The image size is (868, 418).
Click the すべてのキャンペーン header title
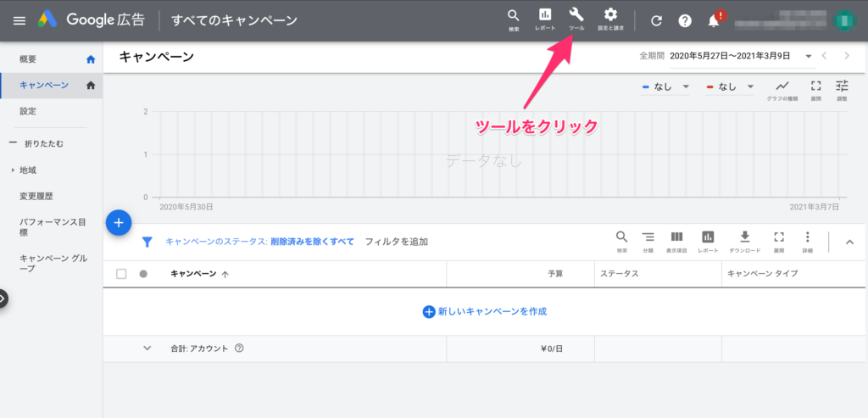click(235, 20)
